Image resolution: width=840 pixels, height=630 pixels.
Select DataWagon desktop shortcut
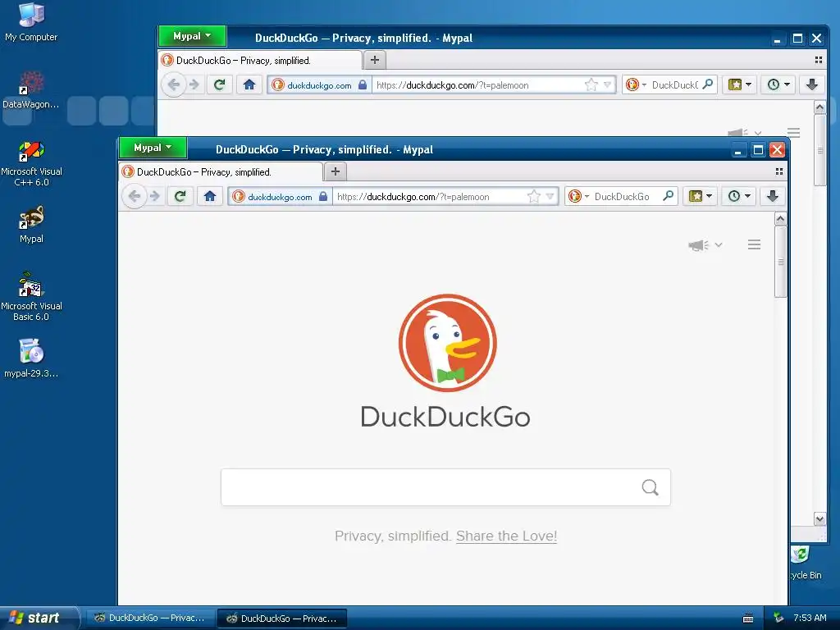pos(31,90)
